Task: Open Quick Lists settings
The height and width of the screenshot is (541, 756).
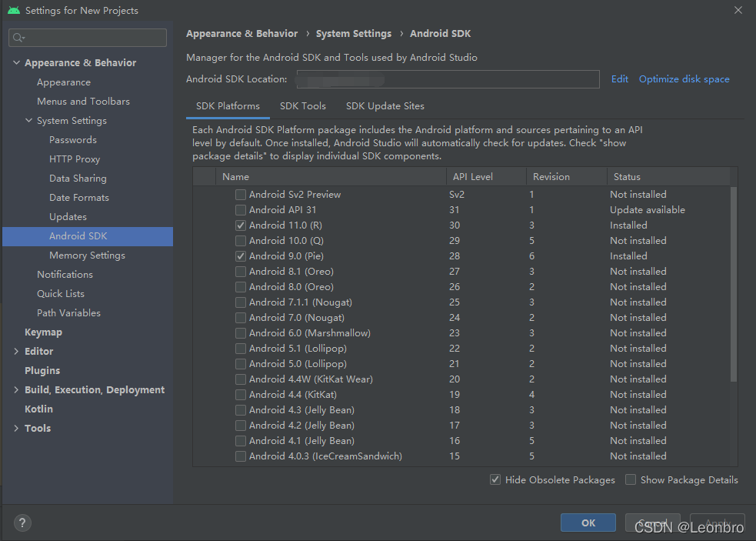Action: click(61, 293)
